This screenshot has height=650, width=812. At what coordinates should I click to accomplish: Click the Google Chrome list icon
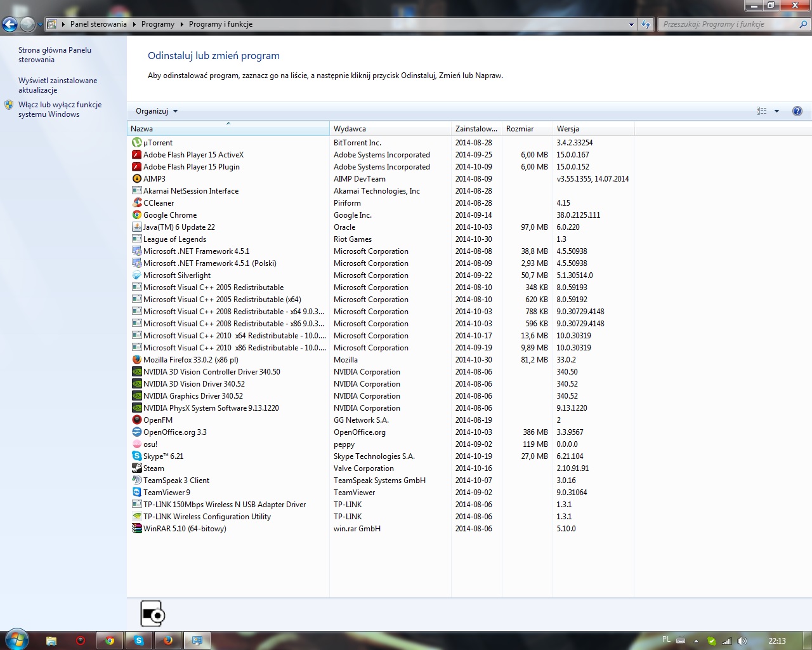click(136, 215)
